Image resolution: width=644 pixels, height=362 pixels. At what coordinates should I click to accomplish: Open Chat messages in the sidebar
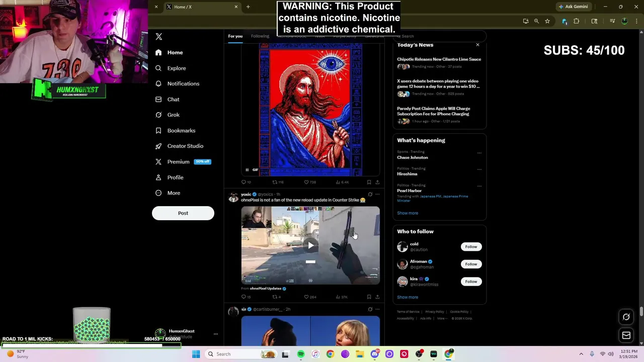(168, 99)
